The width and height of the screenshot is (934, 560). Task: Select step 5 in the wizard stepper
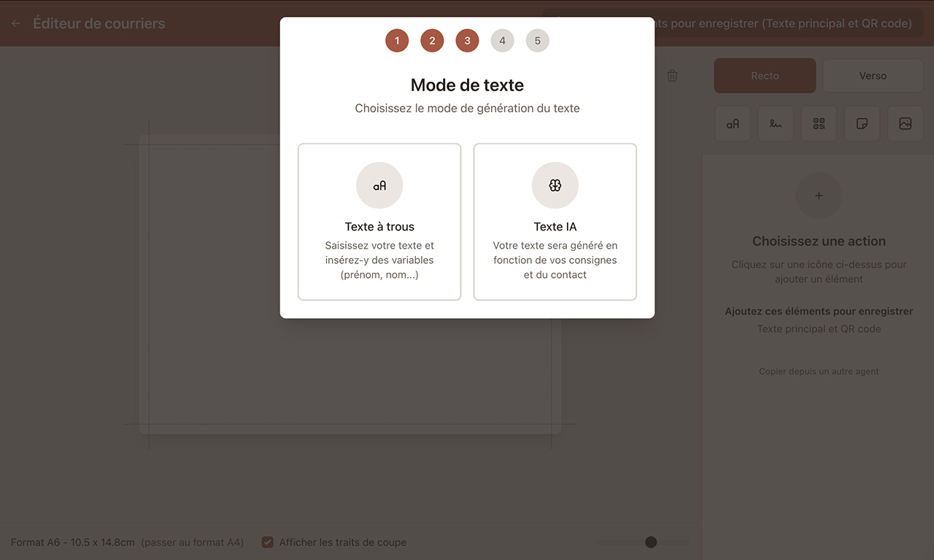(x=537, y=40)
